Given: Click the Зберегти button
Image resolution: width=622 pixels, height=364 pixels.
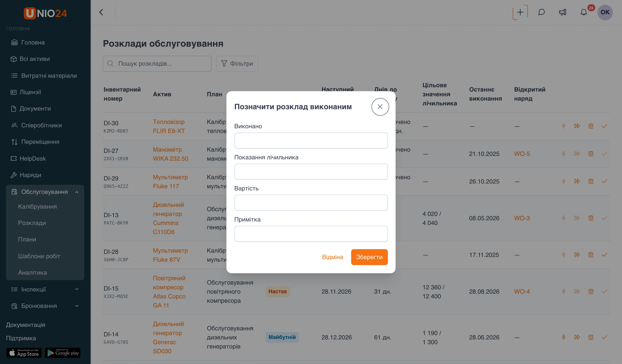Looking at the screenshot, I should (x=369, y=257).
